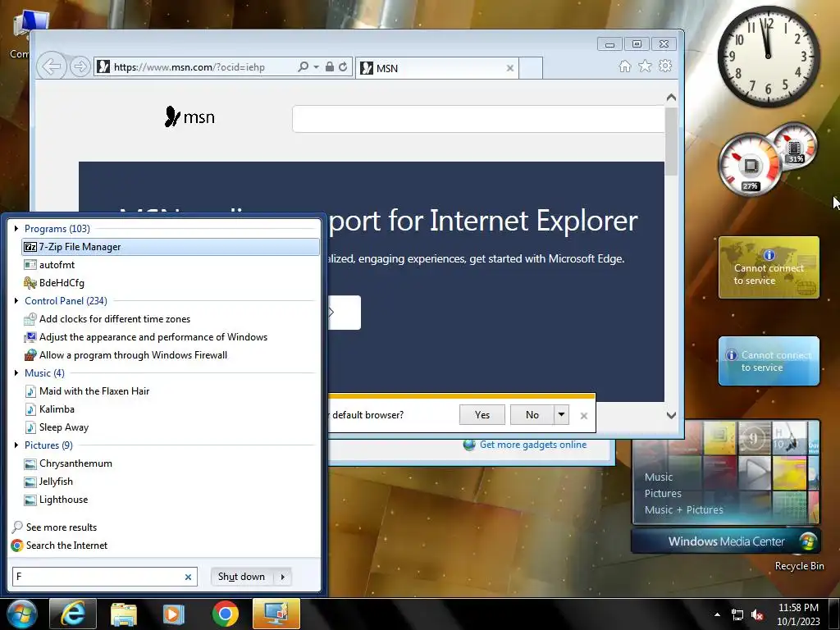This screenshot has width=840, height=630.
Task: Collapse the Pictures (9) group
Action: pyautogui.click(x=16, y=445)
